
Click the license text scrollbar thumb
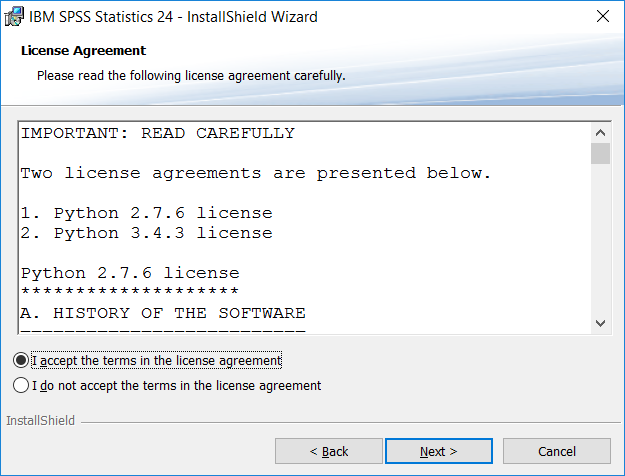coord(600,153)
